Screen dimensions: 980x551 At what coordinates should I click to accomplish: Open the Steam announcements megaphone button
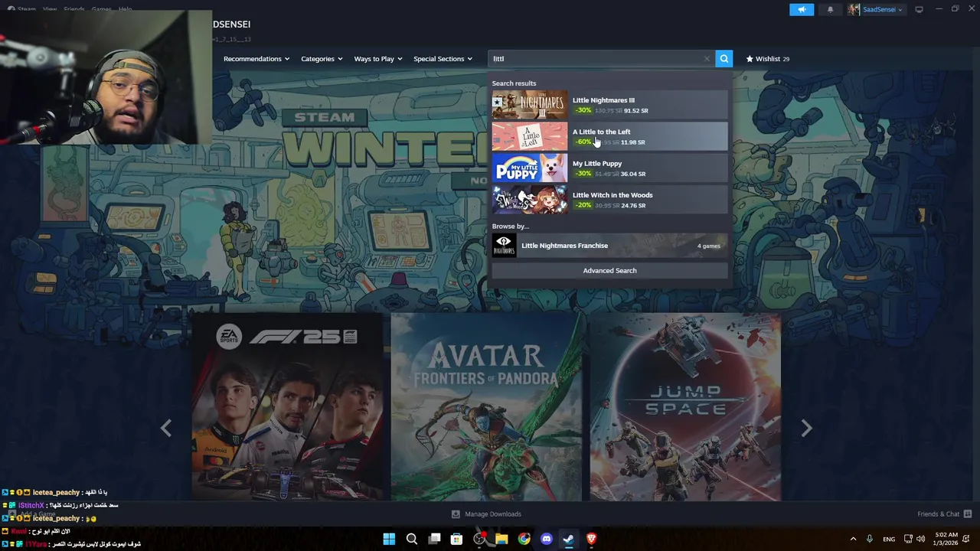[802, 9]
